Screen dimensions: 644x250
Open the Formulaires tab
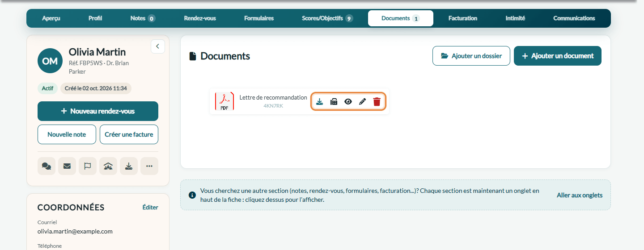pos(259,18)
